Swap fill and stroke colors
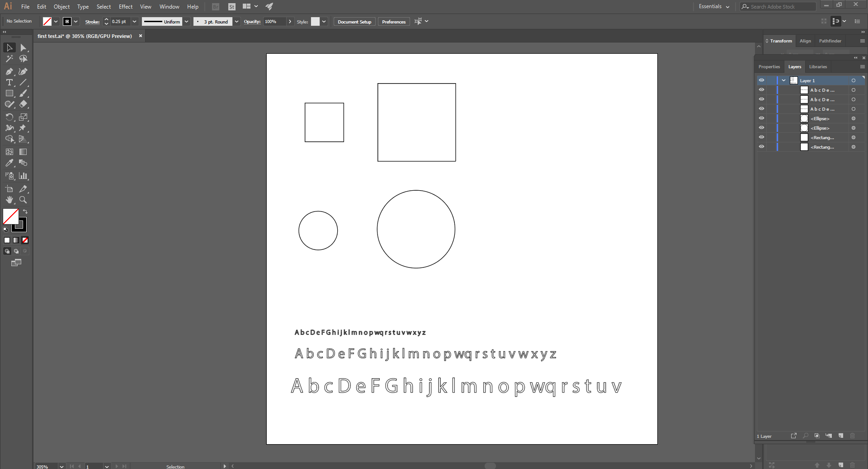868x469 pixels. 25,211
